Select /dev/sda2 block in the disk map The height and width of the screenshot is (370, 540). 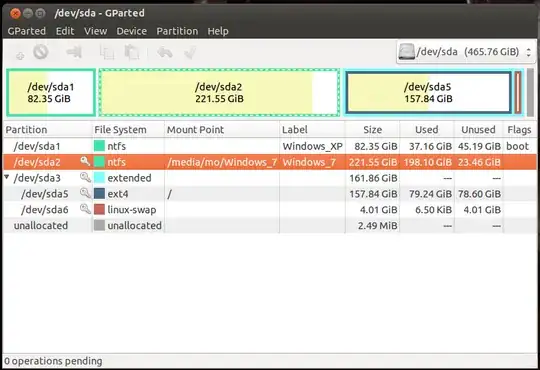click(219, 92)
